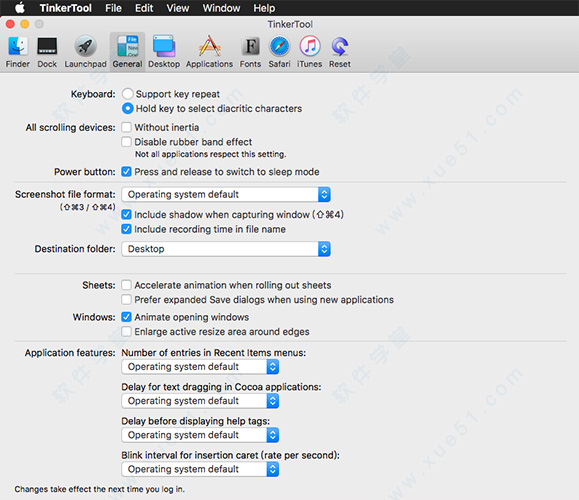Select the Desktop toolbar icon

click(x=164, y=52)
